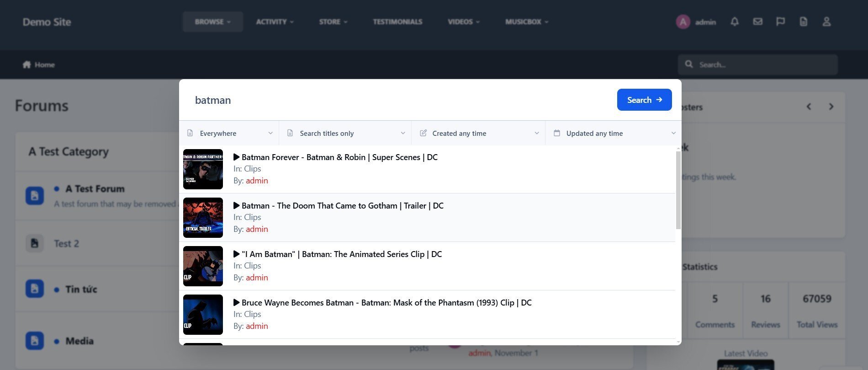Click the flag reports icon

[x=780, y=21]
